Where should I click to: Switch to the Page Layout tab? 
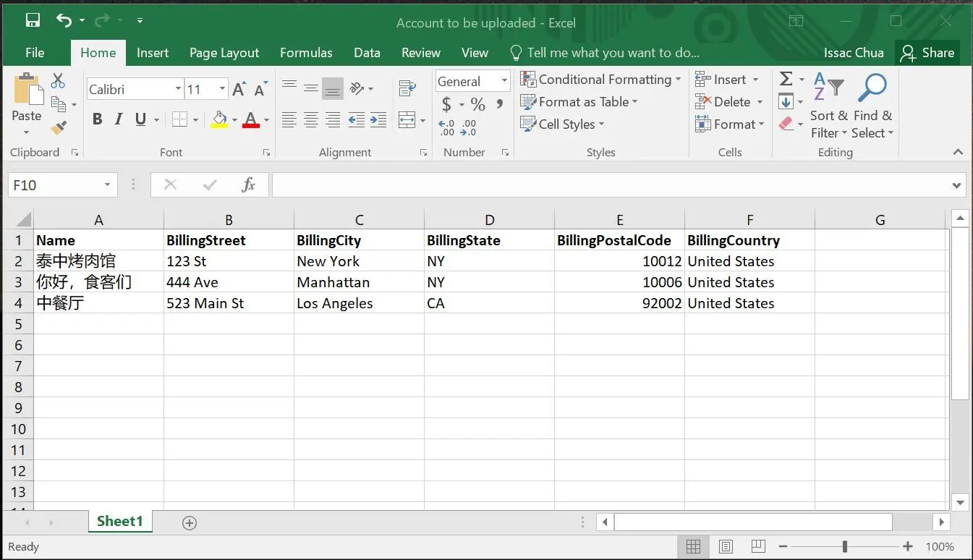pyautogui.click(x=224, y=53)
